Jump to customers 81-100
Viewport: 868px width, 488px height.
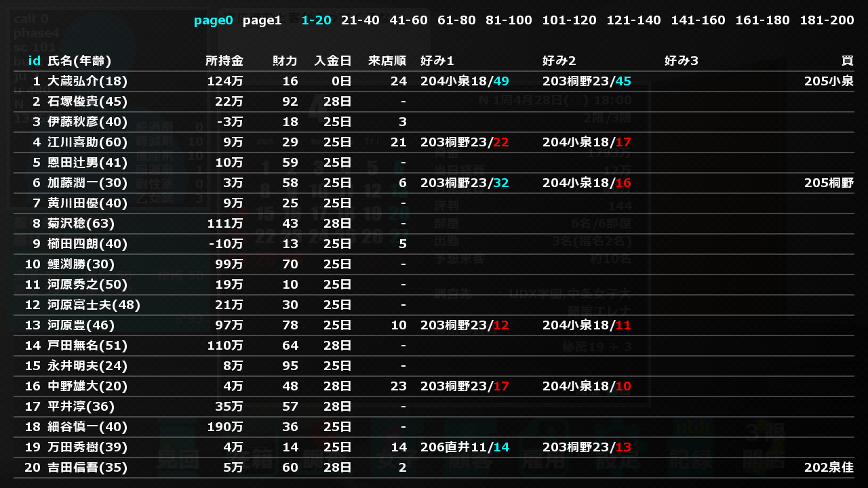509,20
